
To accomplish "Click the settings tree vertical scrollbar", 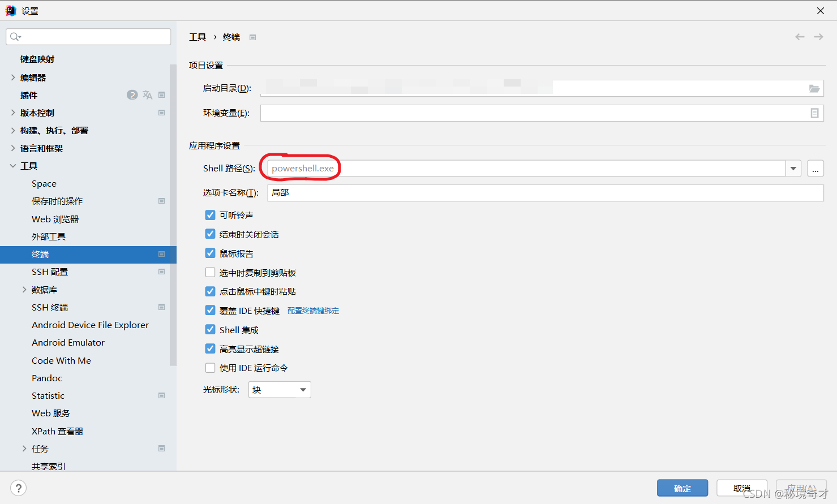I will (x=173, y=215).
